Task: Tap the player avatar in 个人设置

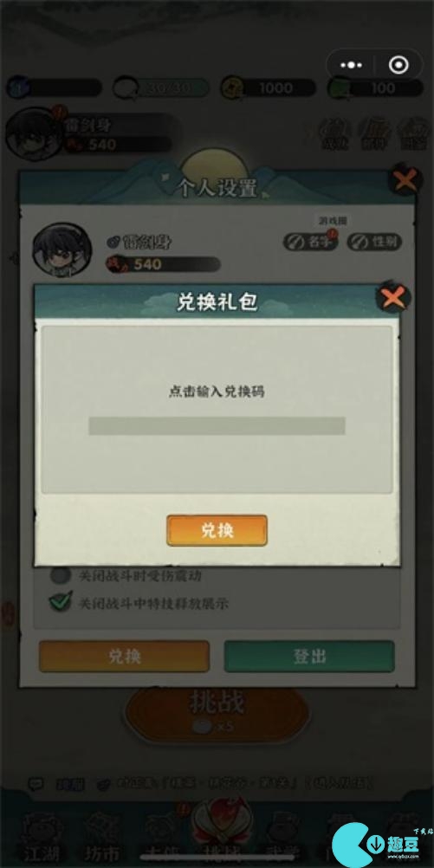Action: [62, 250]
